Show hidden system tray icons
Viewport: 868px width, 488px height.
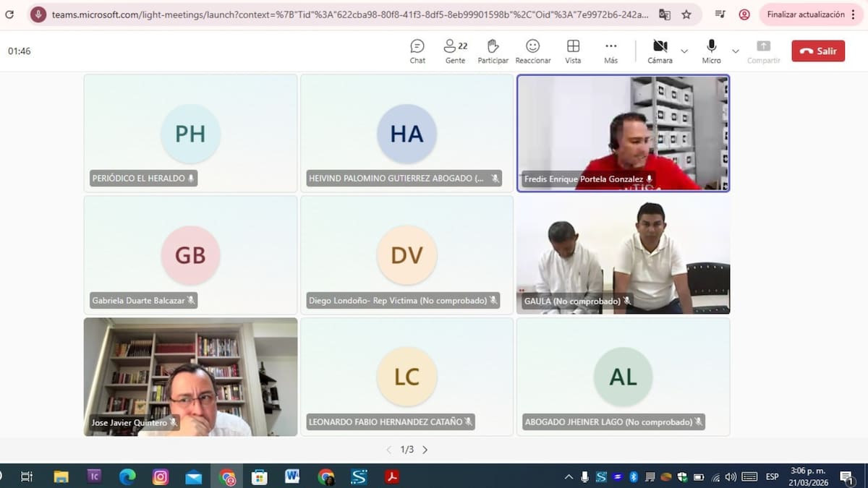569,476
